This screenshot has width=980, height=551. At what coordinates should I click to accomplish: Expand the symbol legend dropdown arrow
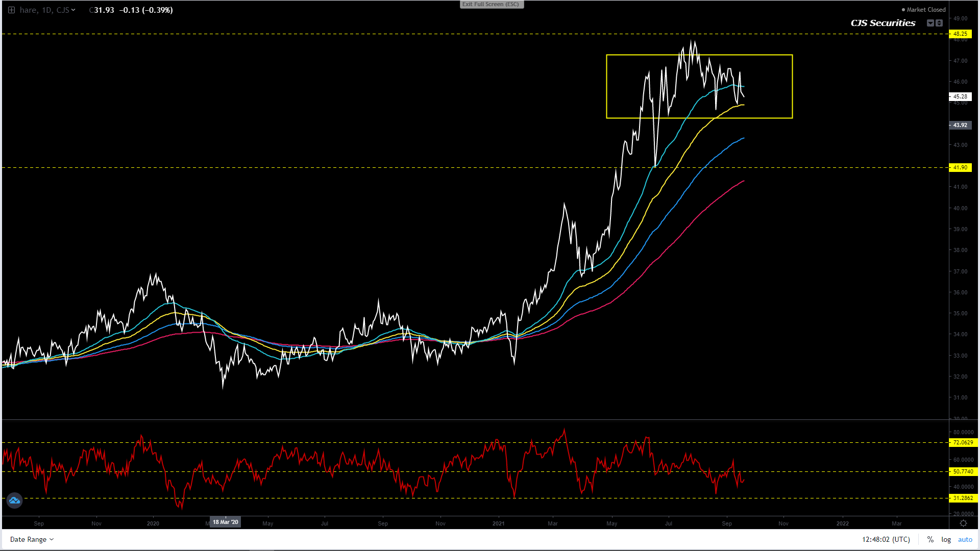[x=73, y=10]
